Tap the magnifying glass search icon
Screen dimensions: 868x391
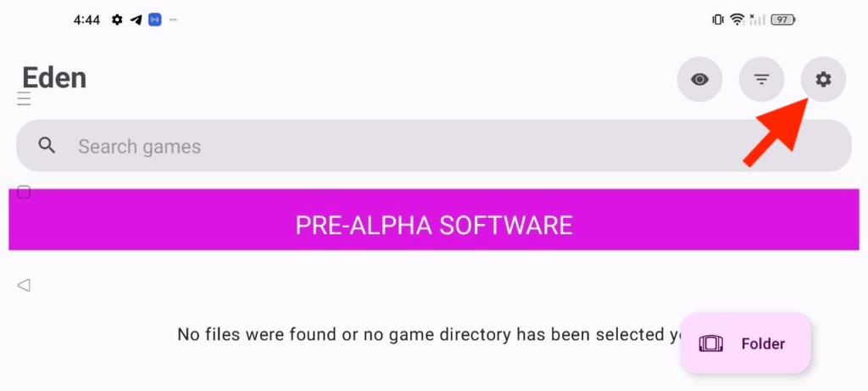point(47,146)
